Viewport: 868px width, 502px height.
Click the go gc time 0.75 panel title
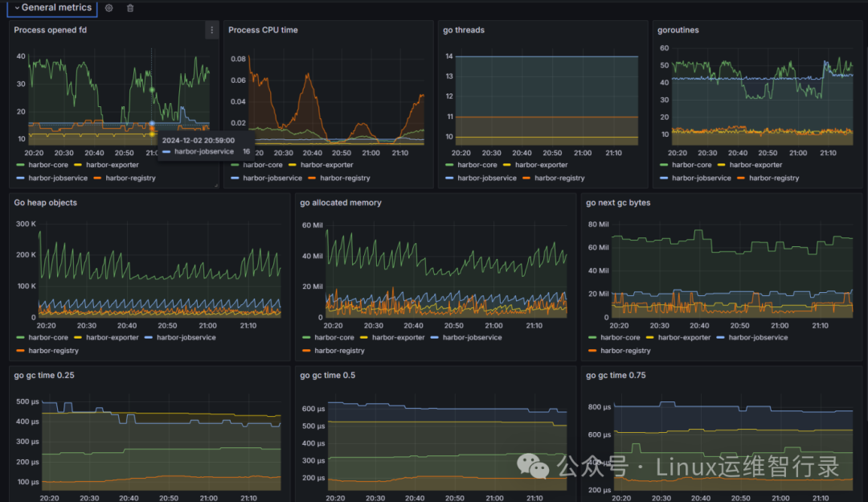click(616, 375)
